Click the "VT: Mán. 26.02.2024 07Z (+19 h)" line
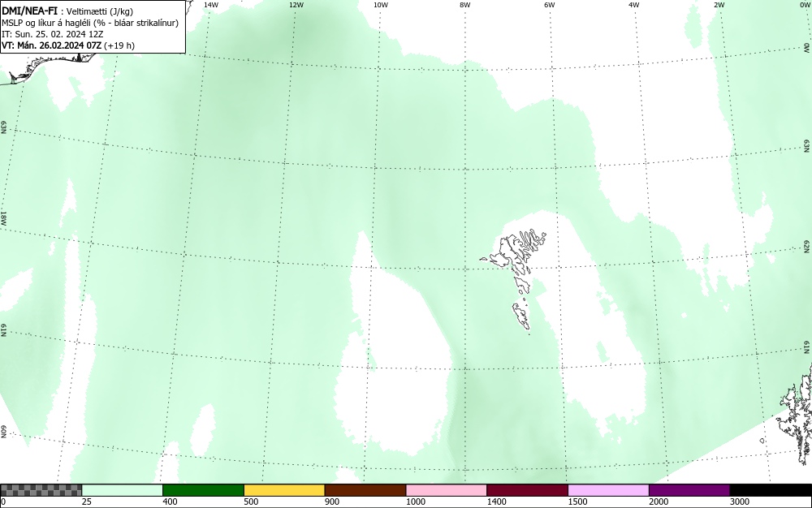Image resolution: width=812 pixels, height=508 pixels. click(68, 45)
